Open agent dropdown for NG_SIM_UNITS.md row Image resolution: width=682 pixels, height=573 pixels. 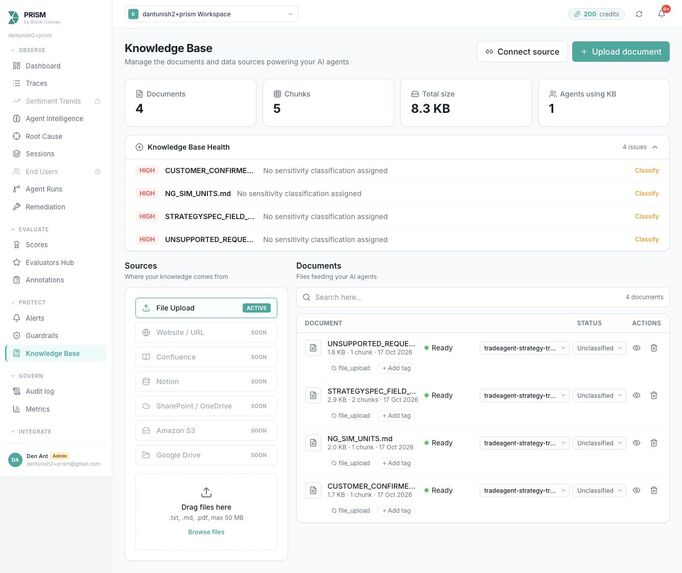[x=524, y=443]
